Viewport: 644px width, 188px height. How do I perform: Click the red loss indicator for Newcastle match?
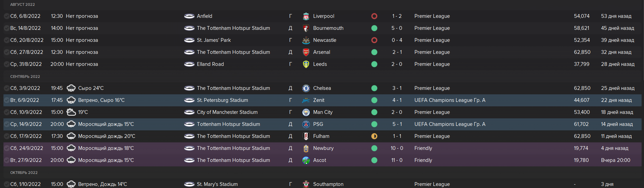pyautogui.click(x=374, y=40)
